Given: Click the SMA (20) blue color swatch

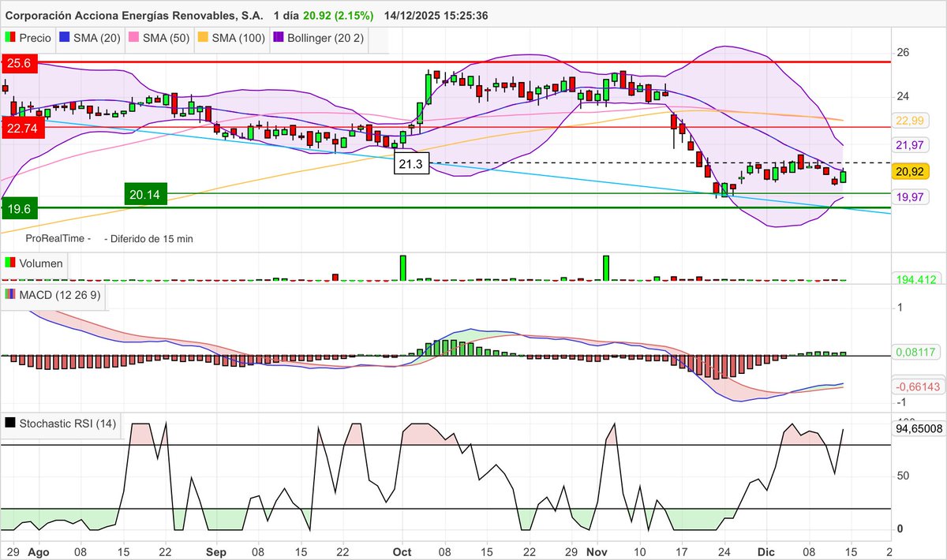Looking at the screenshot, I should (x=66, y=38).
